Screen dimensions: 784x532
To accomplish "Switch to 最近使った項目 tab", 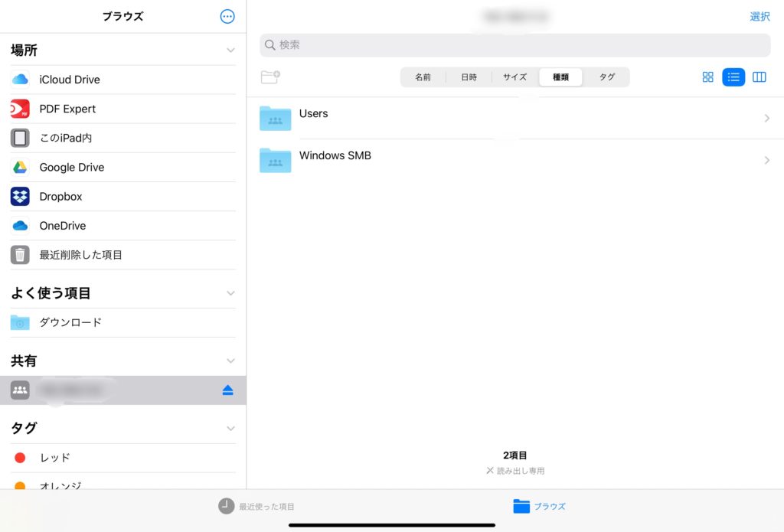I will pos(256,506).
